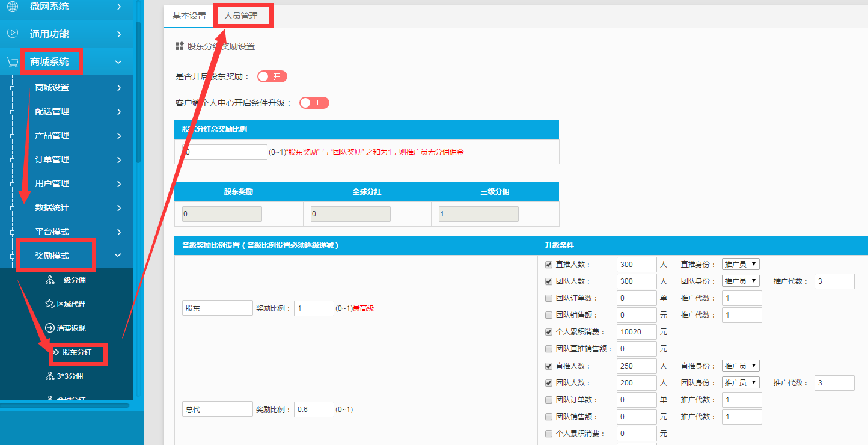Uncheck 团队人数 checkbox in 股东 row
This screenshot has width=868, height=445.
point(549,281)
